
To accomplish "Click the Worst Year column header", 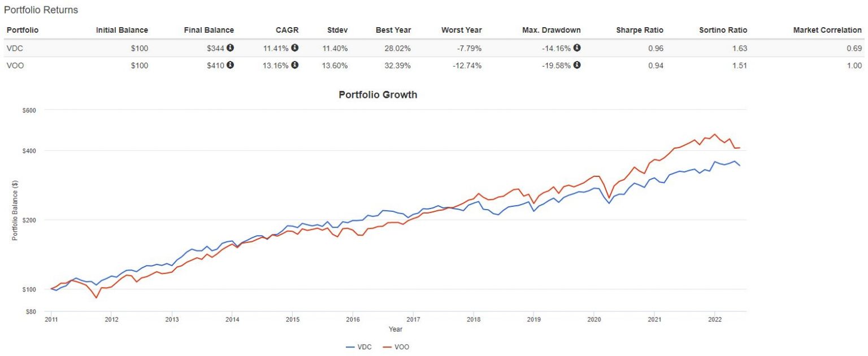I will [462, 30].
